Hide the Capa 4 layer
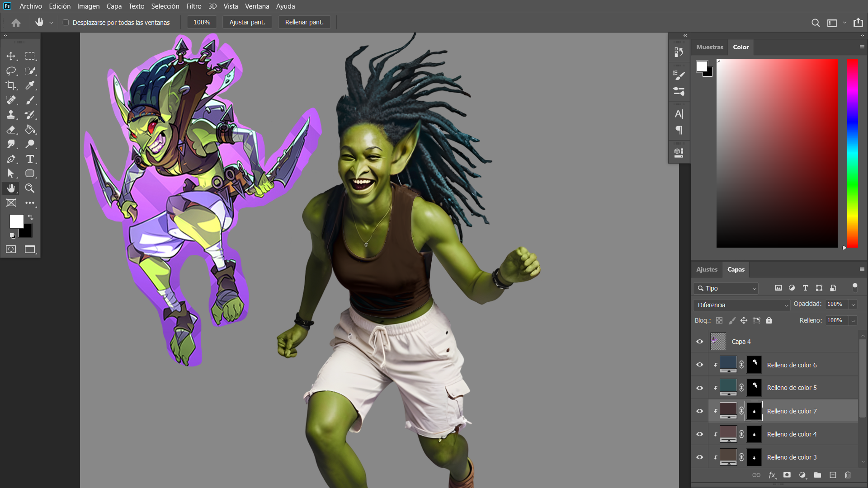The width and height of the screenshot is (868, 488). pyautogui.click(x=699, y=342)
